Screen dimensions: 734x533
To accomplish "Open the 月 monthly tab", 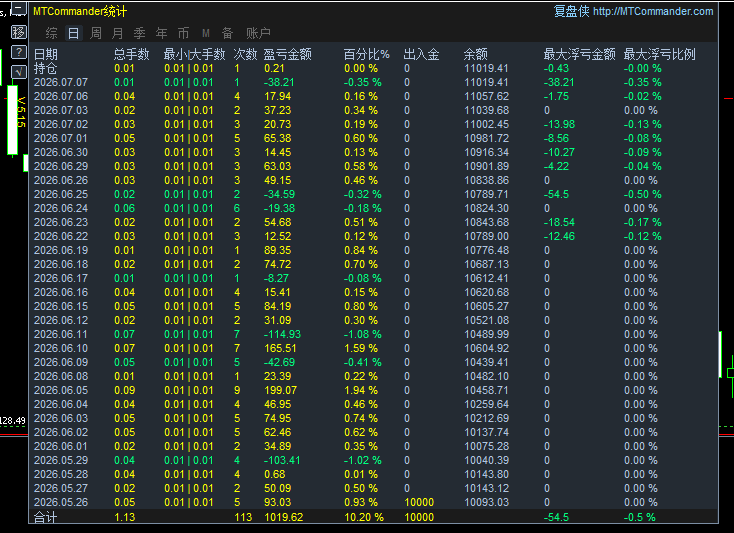I will tap(117, 33).
